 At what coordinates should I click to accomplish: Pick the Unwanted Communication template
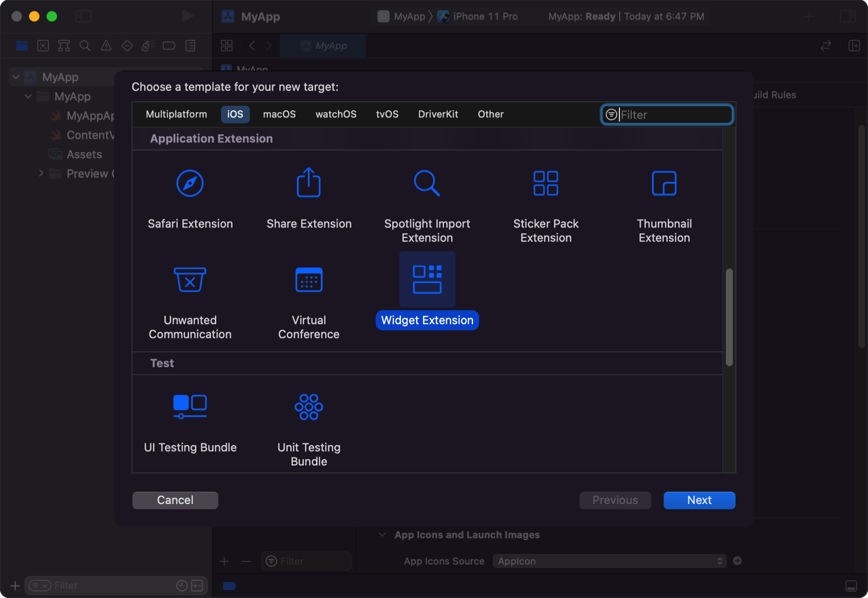pos(190,301)
